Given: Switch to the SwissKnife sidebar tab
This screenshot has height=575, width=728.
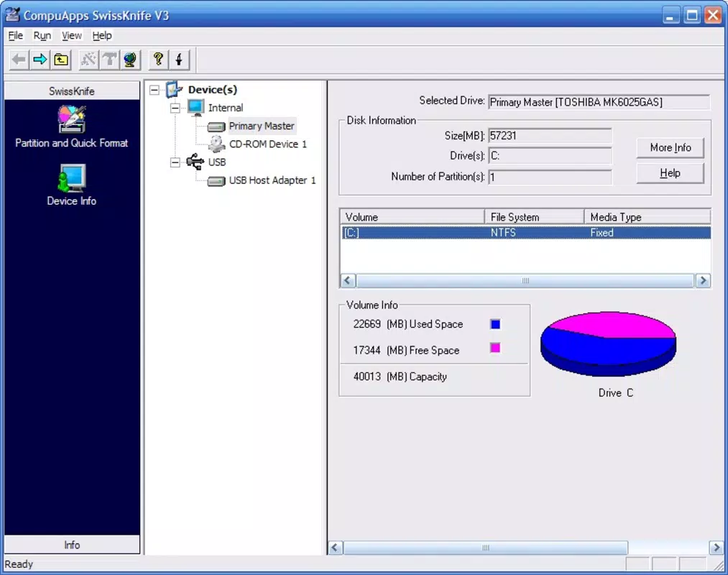Looking at the screenshot, I should click(x=72, y=91).
